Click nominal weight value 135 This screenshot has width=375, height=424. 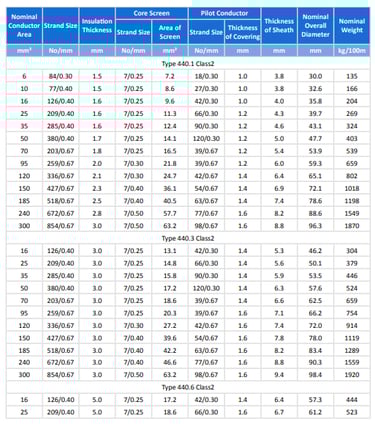point(352,76)
